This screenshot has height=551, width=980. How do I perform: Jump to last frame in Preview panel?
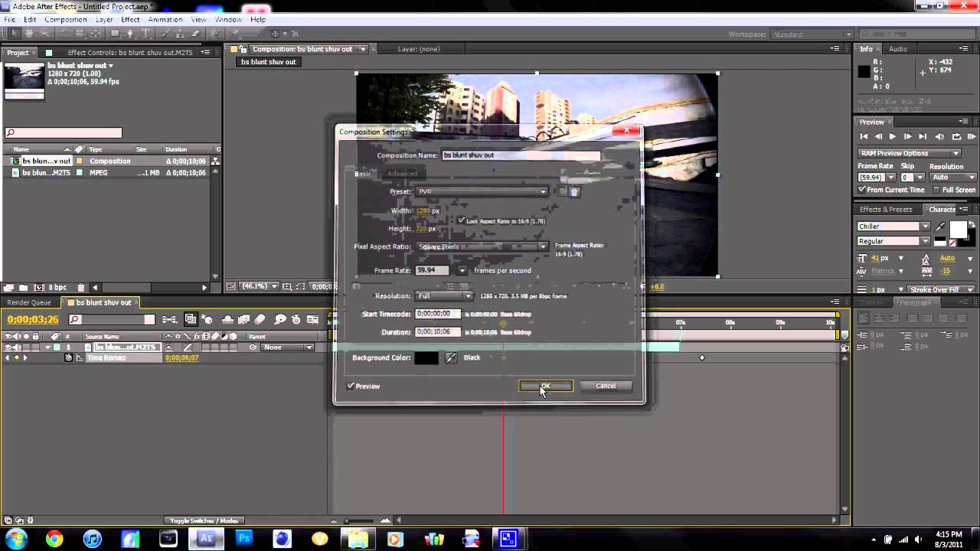(x=923, y=137)
